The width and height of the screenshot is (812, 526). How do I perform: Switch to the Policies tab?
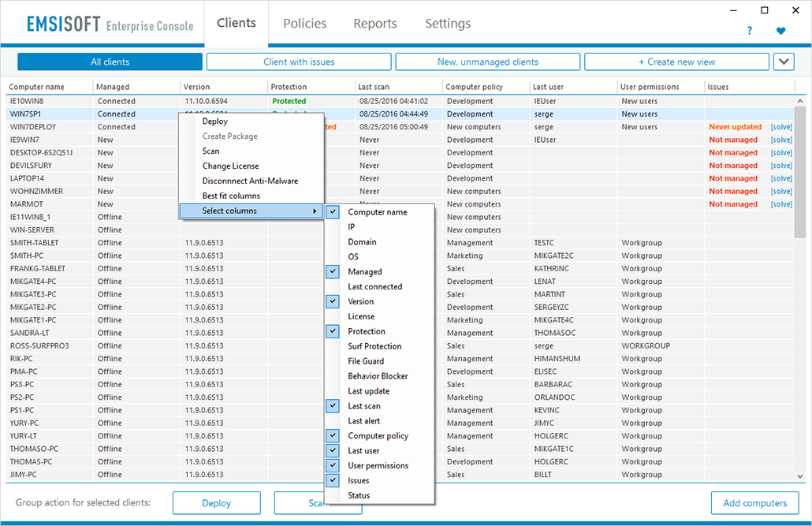[304, 24]
